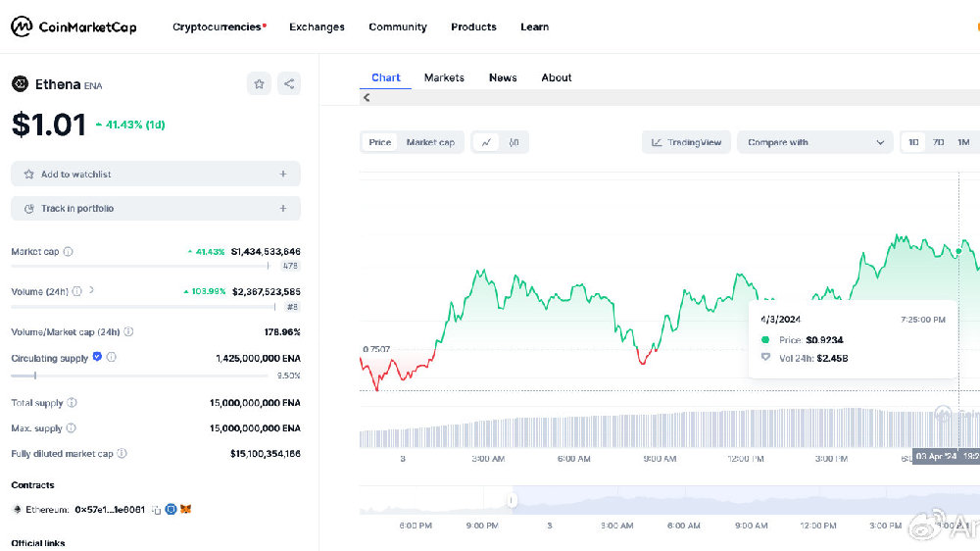The width and height of the screenshot is (980, 551).
Task: Click the CoinMarketCap logo
Action: pos(73,26)
